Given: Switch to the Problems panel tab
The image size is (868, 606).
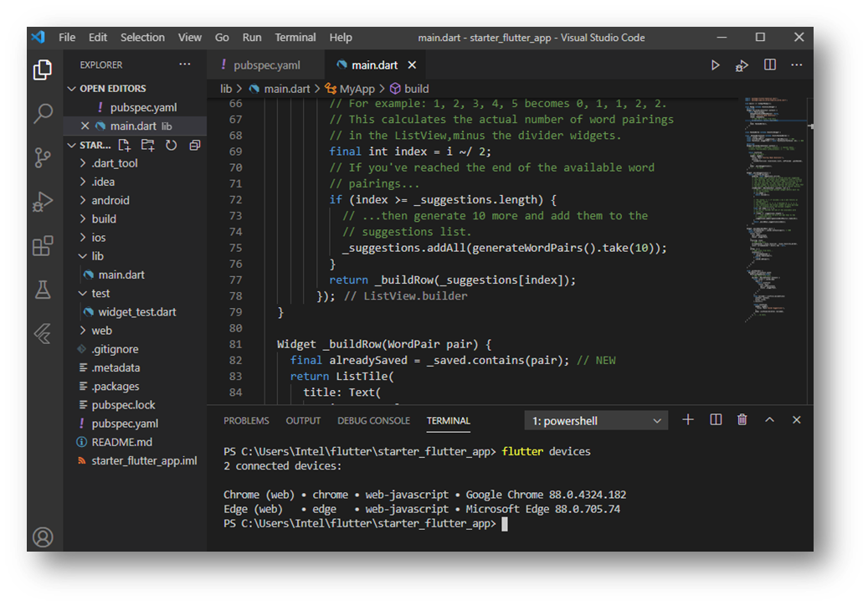Looking at the screenshot, I should coord(246,421).
